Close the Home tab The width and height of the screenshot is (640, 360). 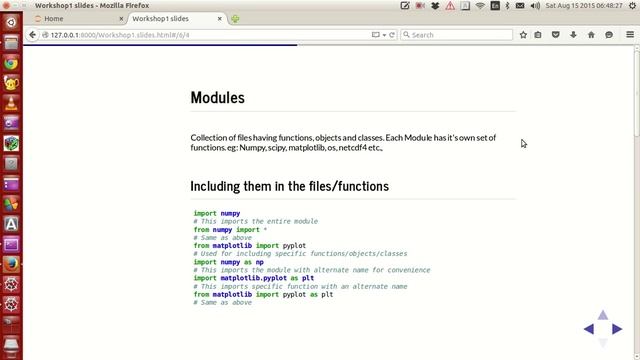pos(121,19)
